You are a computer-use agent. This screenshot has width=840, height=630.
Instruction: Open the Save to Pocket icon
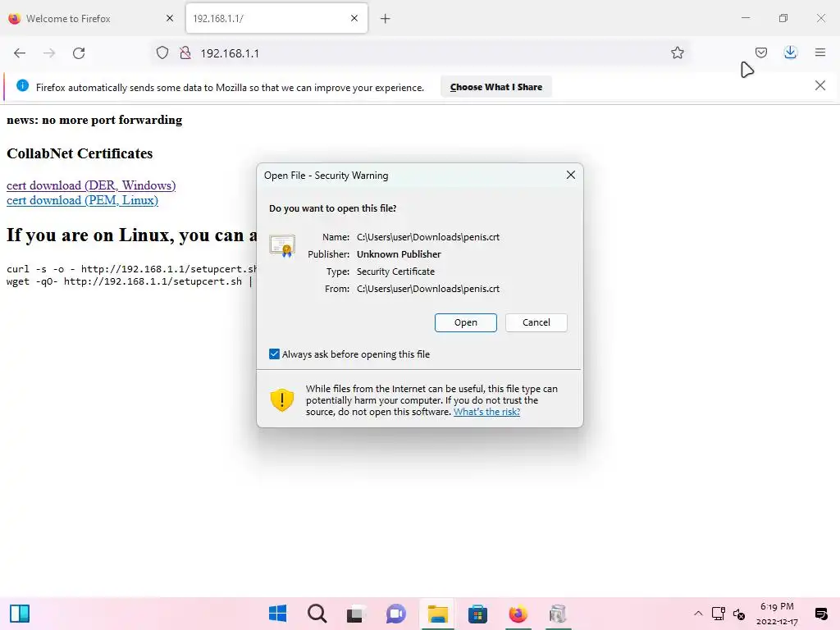coord(760,52)
